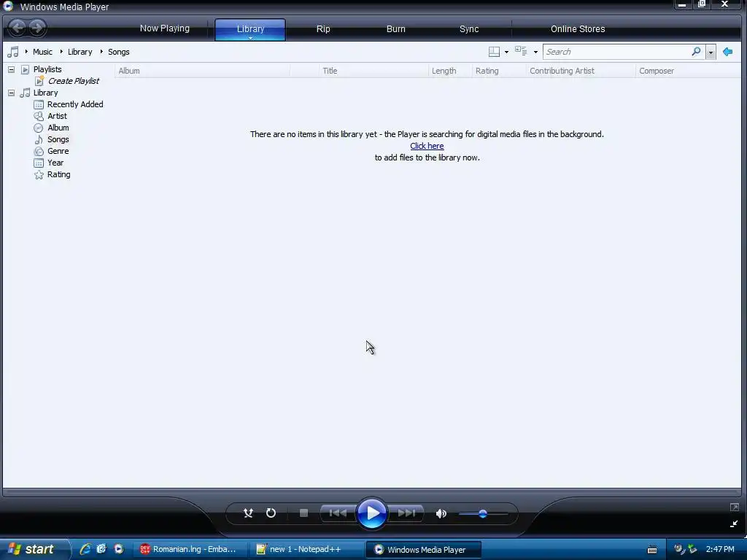Click Library in the breadcrumb path
The height and width of the screenshot is (560, 747).
pos(80,52)
